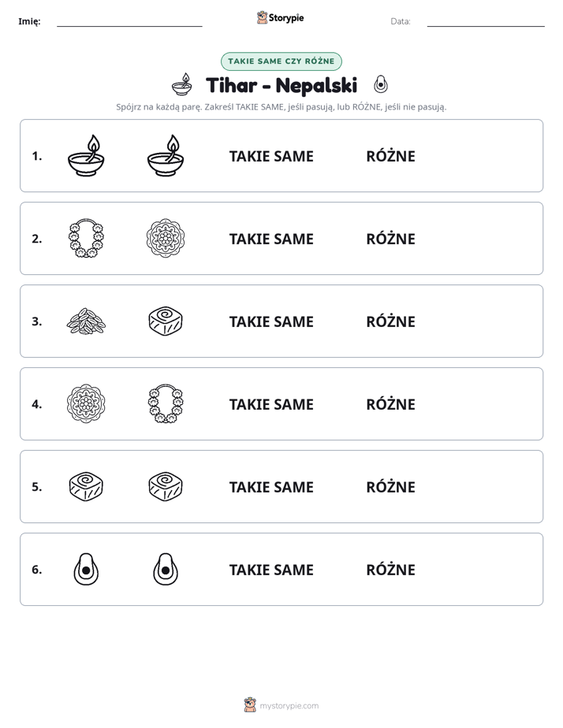The image size is (563, 728).
Task: Click the Storypie logo at top
Action: point(280,17)
